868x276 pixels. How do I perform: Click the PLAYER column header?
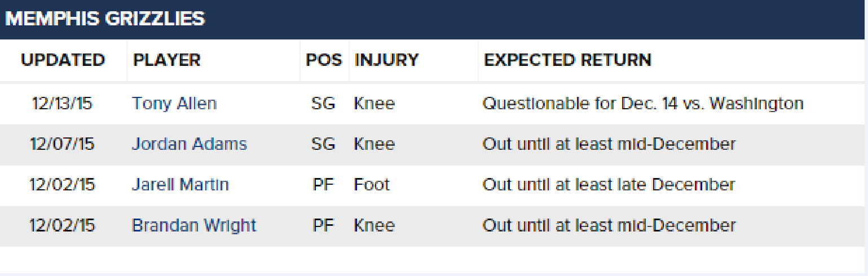(166, 60)
